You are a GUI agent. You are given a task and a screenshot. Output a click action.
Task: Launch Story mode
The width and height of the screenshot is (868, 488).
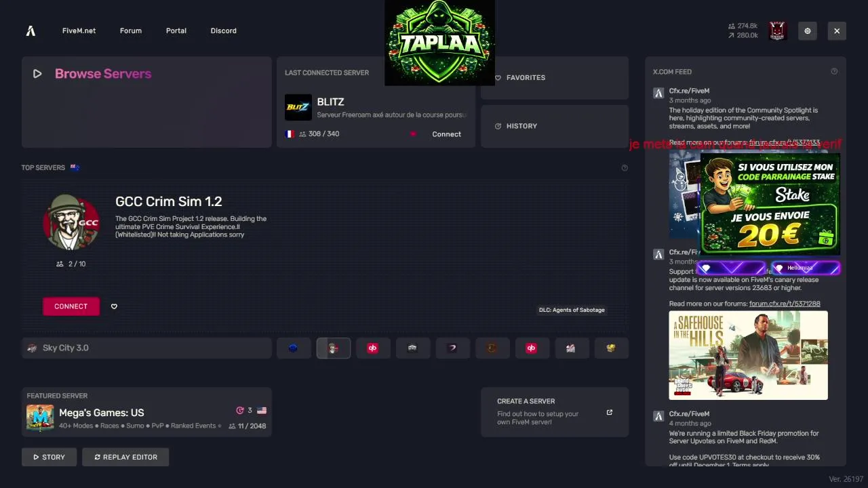tap(49, 457)
